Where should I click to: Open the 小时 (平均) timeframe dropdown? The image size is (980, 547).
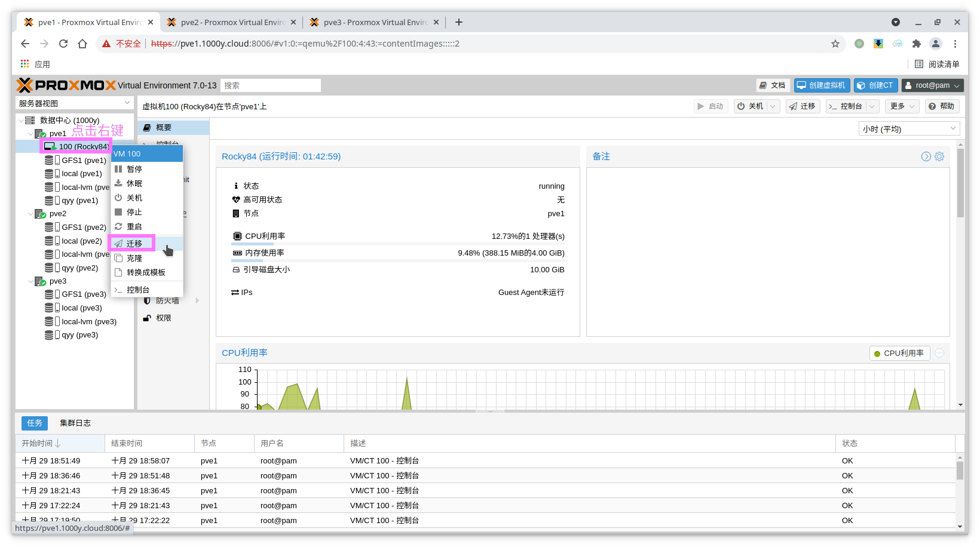tap(908, 129)
